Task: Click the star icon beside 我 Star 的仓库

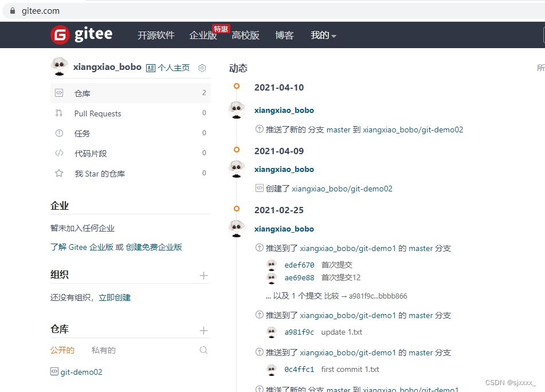Action: (59, 173)
